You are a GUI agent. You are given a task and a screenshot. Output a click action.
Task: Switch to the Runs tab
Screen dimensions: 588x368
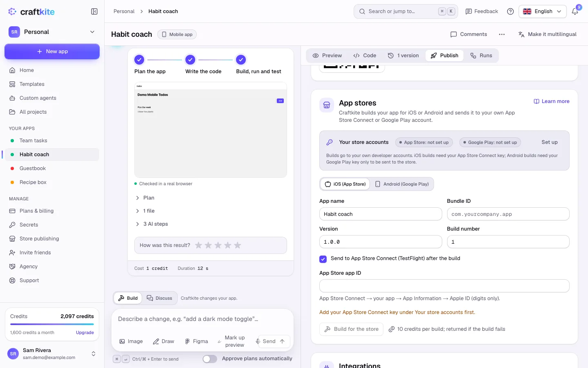[x=481, y=56]
